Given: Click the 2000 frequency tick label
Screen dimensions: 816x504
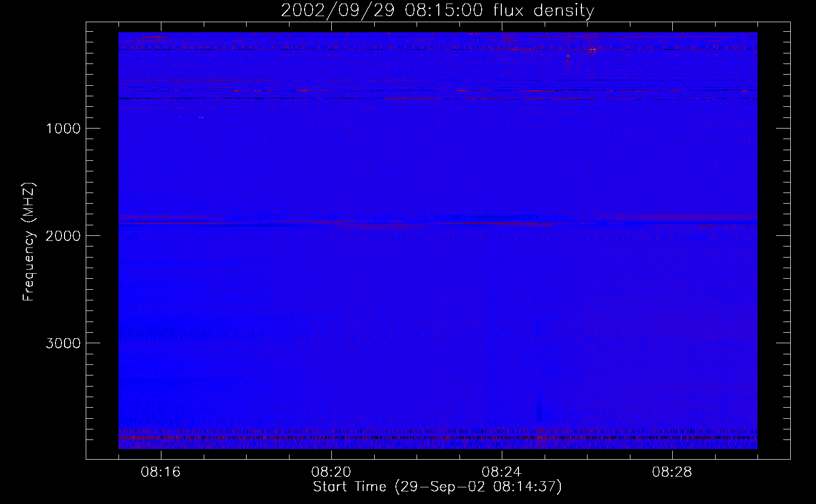Looking at the screenshot, I should (64, 236).
